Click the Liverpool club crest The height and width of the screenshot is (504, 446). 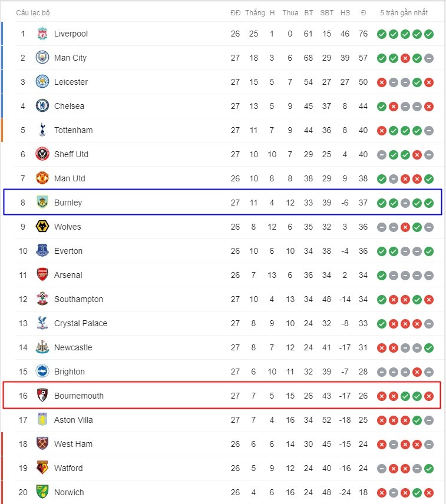click(42, 34)
